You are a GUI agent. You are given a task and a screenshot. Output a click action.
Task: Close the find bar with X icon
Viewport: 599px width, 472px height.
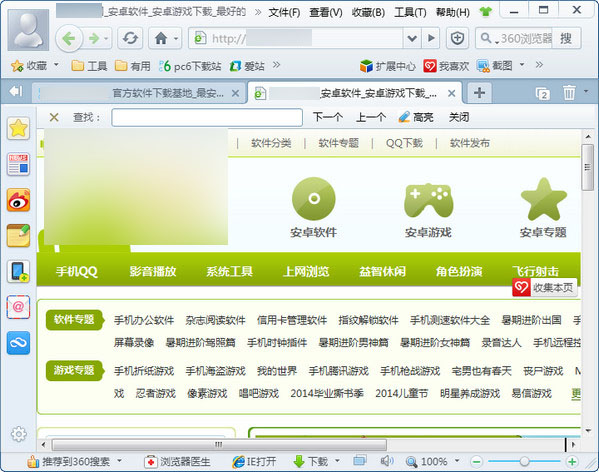(54, 117)
